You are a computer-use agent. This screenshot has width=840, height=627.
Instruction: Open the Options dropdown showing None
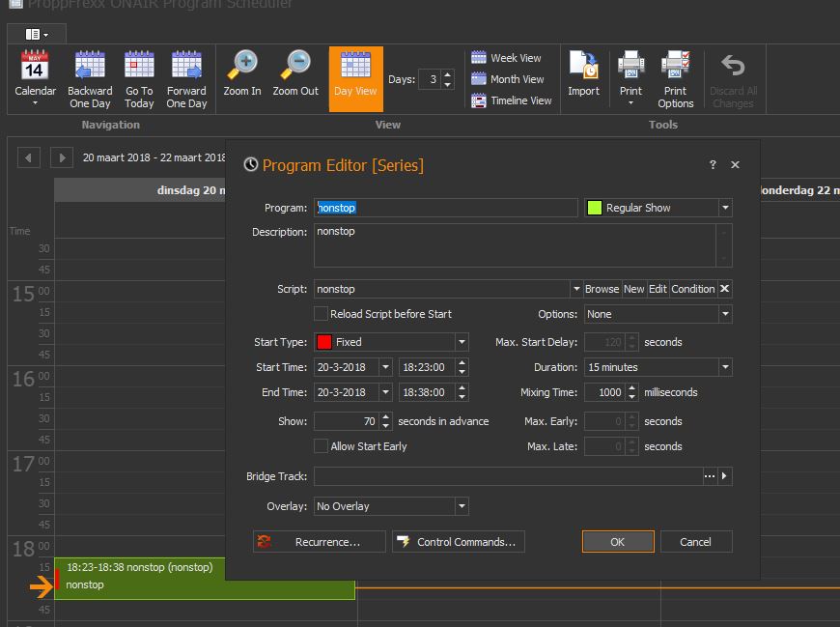(x=725, y=314)
